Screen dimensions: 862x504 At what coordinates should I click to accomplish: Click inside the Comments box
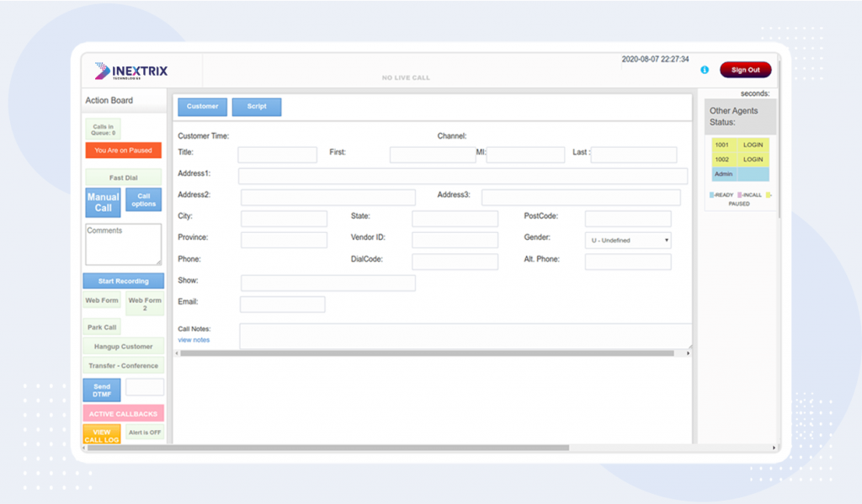coord(123,244)
